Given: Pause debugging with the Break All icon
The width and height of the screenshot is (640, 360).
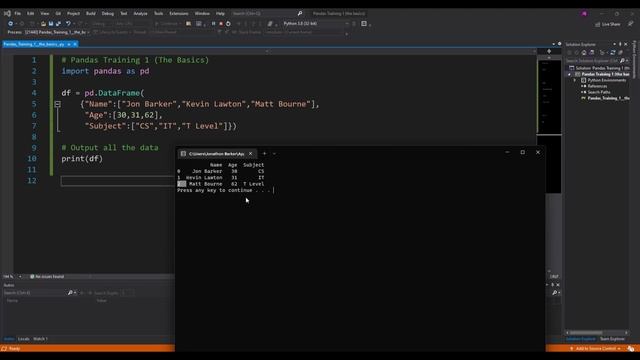Looking at the screenshot, I should (x=213, y=24).
